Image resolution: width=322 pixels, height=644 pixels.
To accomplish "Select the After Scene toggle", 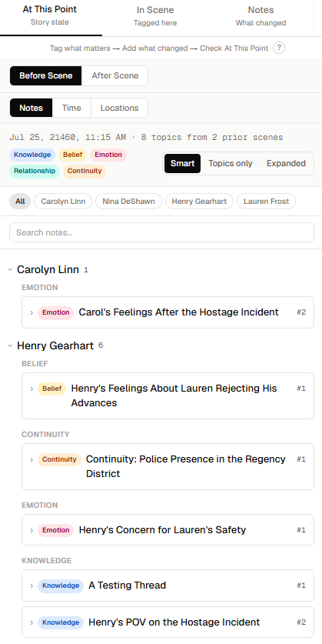I will coord(115,75).
